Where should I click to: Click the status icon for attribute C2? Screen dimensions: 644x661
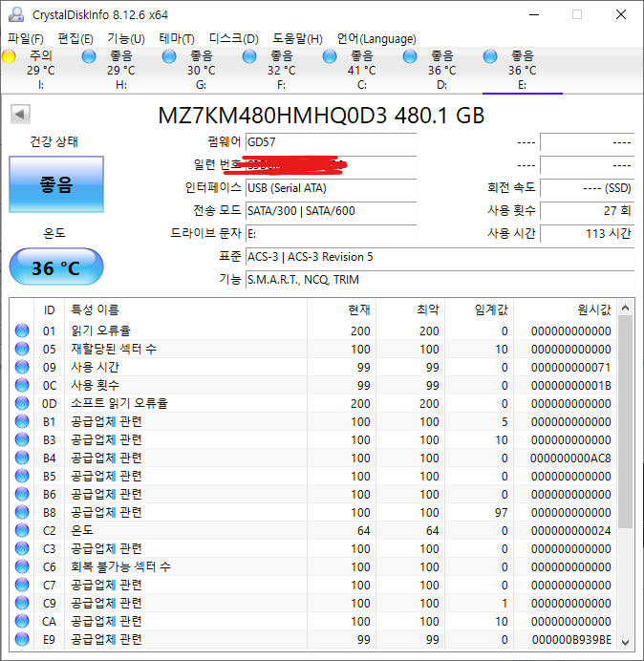point(22,530)
